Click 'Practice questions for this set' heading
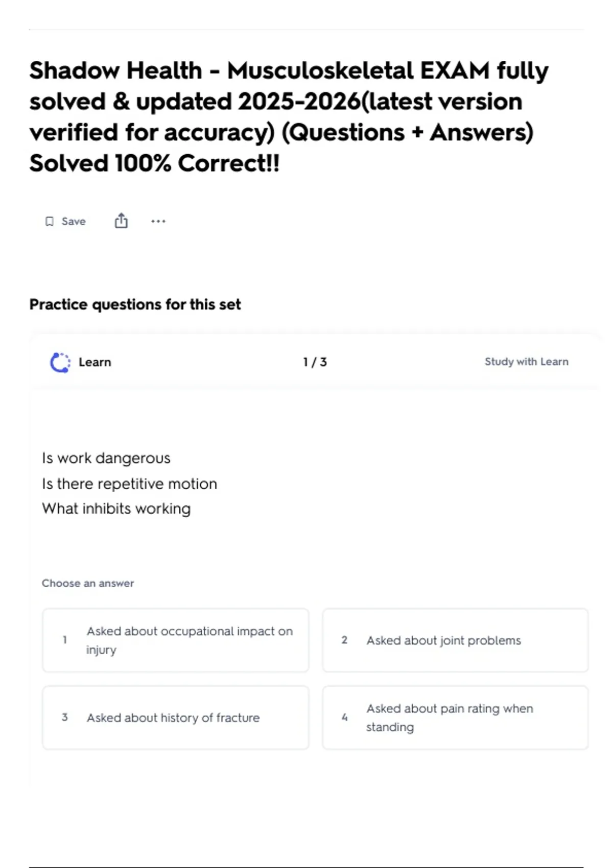The height and width of the screenshot is (868, 613). pos(135,304)
